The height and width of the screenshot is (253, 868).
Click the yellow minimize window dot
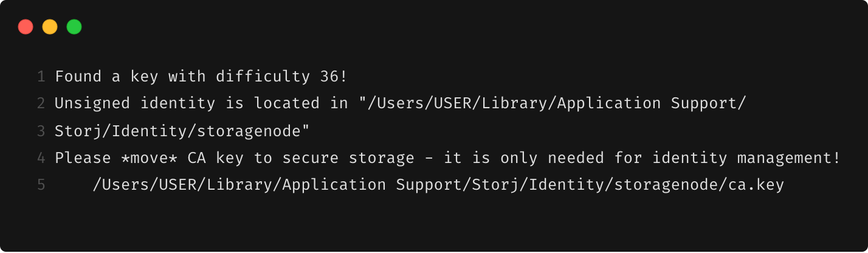point(50,27)
